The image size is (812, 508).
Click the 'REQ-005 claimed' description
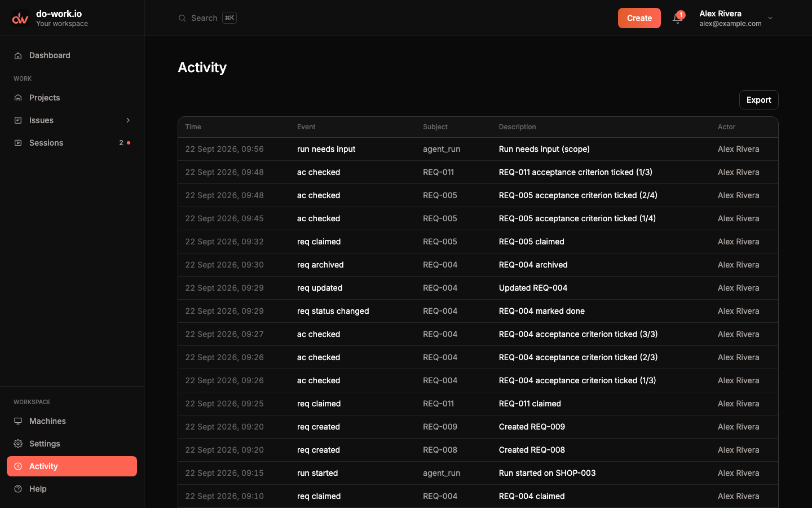click(x=531, y=242)
